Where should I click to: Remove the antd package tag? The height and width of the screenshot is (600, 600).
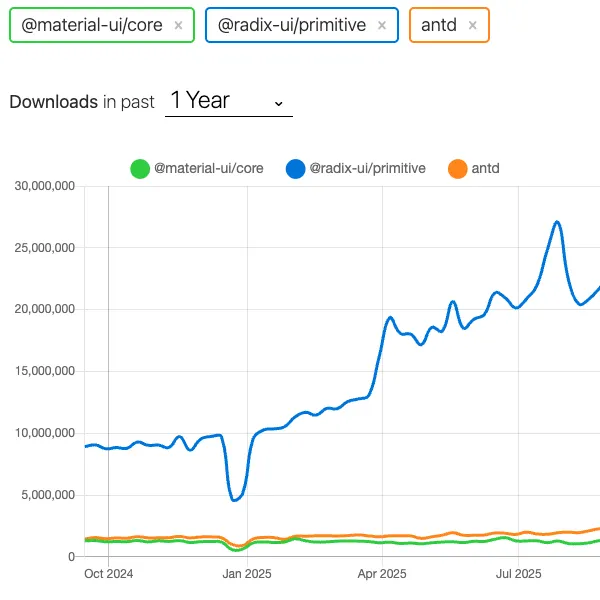click(472, 26)
